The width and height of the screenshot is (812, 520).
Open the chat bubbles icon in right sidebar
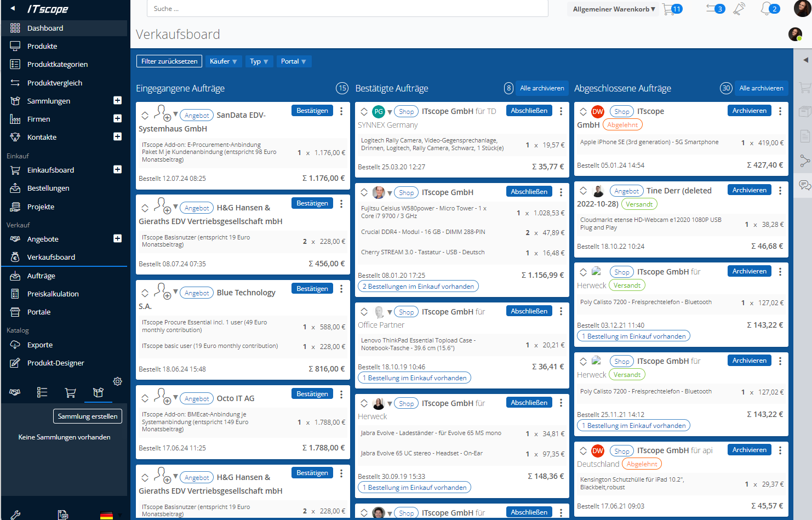pos(804,185)
